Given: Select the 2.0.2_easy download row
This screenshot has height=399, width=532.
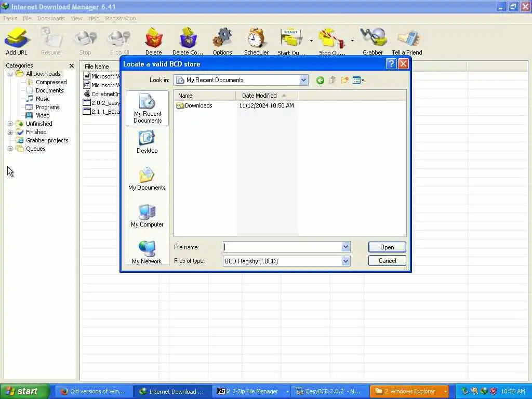Looking at the screenshot, I should click(x=101, y=103).
